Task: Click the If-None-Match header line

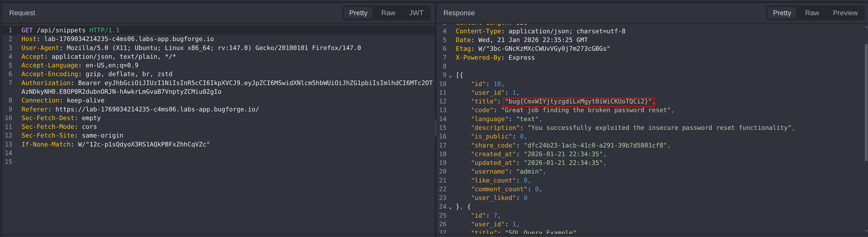Action: click(x=115, y=144)
